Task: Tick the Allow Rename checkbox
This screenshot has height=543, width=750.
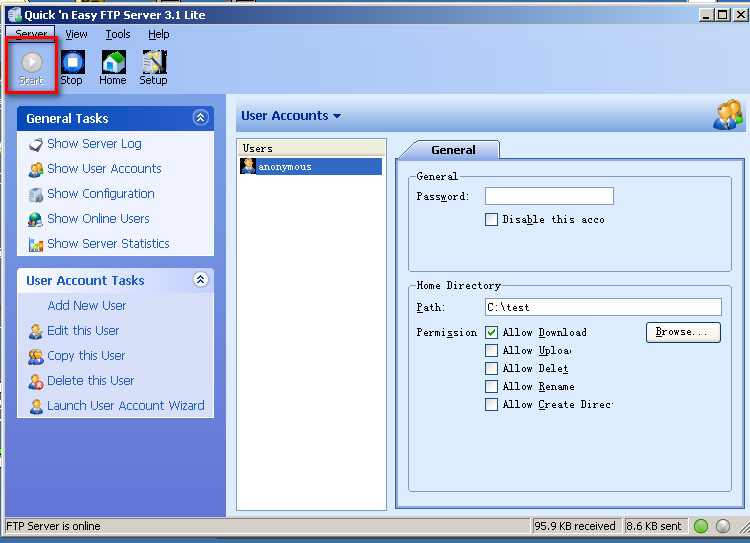Action: click(x=491, y=386)
